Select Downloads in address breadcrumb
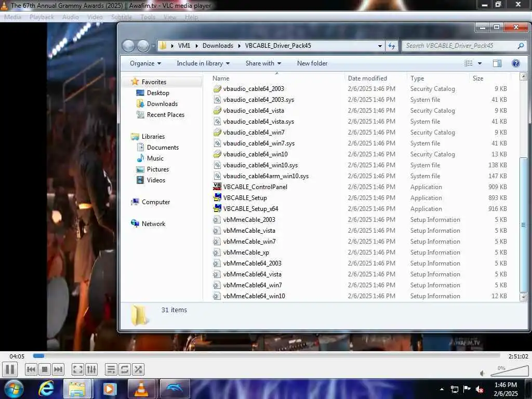Image resolution: width=532 pixels, height=399 pixels. point(218,46)
